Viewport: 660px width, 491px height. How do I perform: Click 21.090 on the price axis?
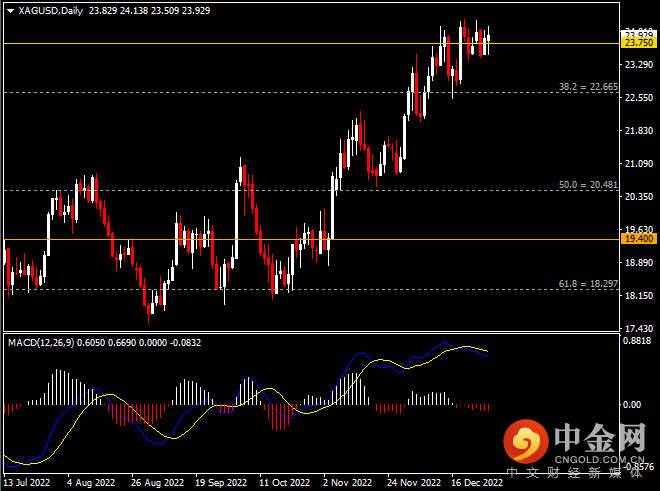point(638,163)
